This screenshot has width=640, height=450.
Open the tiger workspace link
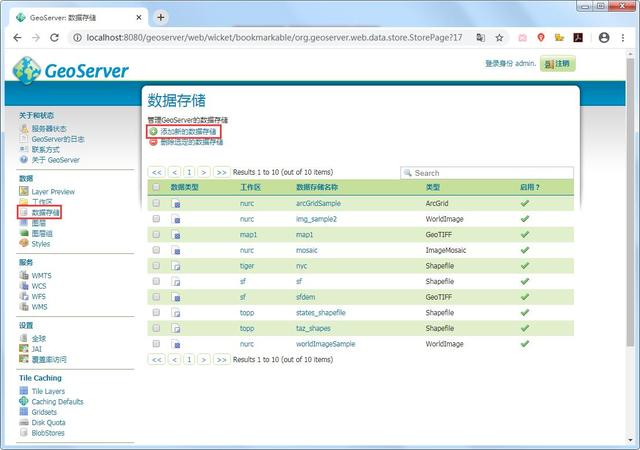tap(247, 266)
